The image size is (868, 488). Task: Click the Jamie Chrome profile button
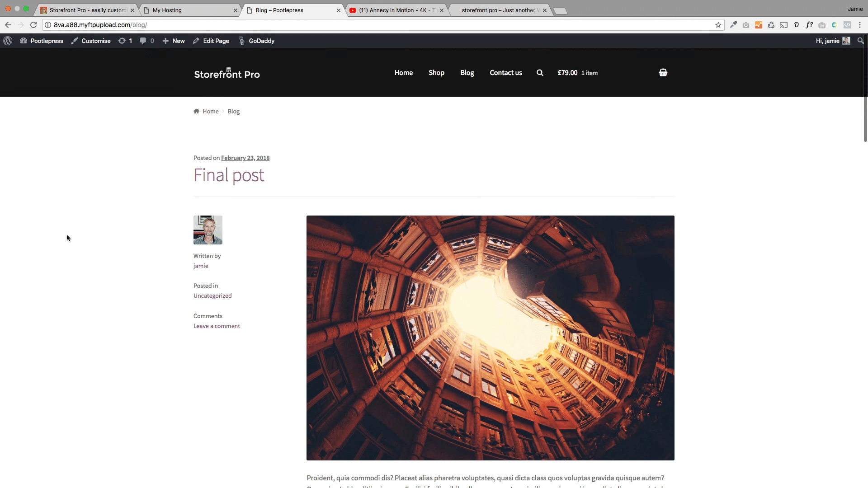(855, 9)
